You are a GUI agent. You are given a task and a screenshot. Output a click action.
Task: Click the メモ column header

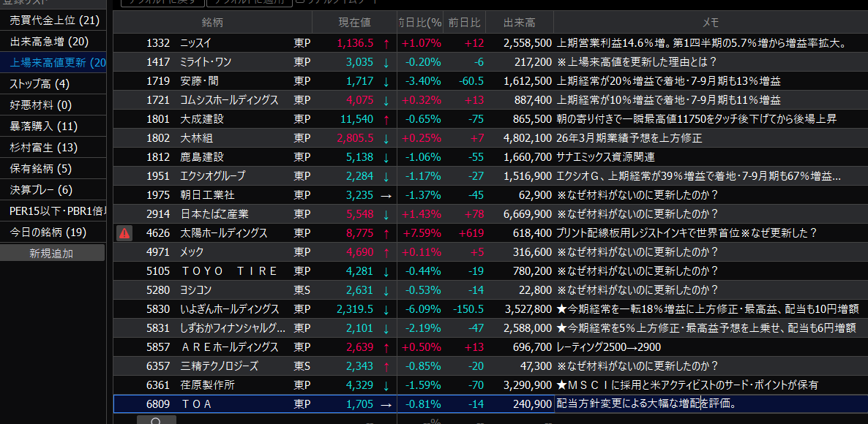710,23
